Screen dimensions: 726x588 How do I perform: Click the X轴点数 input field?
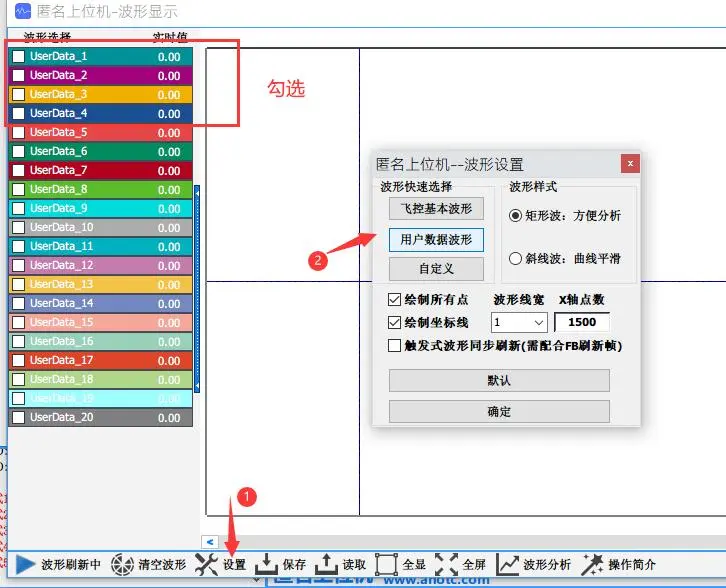click(581, 323)
